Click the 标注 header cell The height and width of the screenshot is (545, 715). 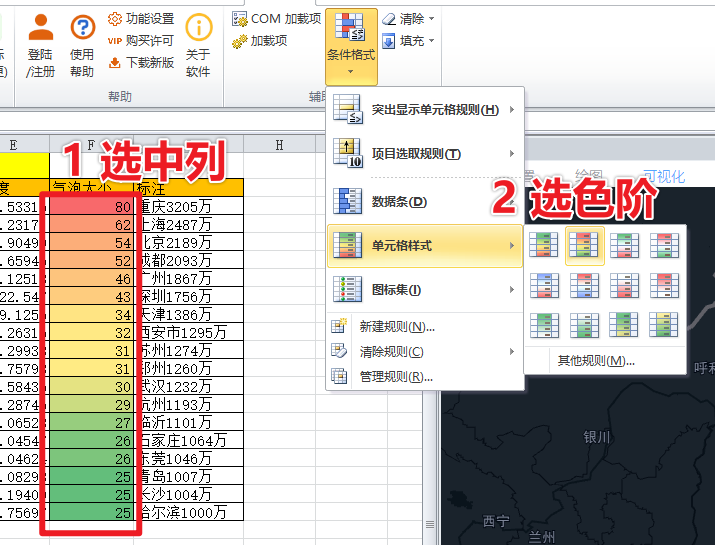coord(189,188)
